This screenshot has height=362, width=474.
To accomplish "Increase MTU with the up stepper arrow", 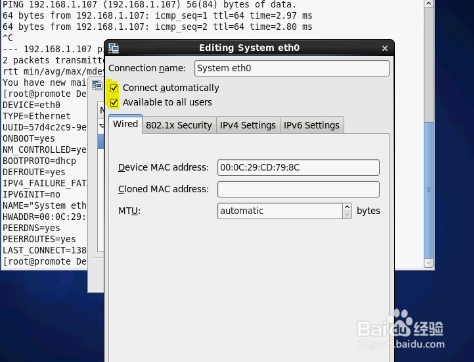I will tap(347, 207).
